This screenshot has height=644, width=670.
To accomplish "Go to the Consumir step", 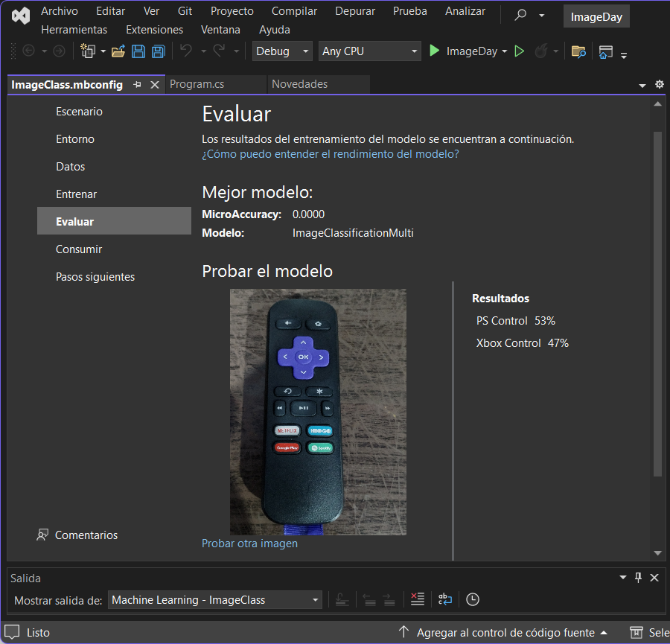I will coord(114,249).
